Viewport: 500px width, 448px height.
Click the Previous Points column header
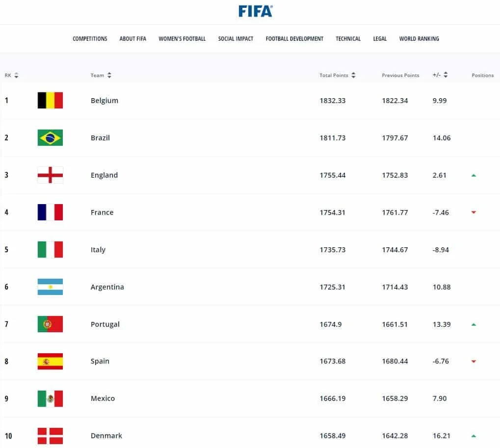pyautogui.click(x=400, y=76)
